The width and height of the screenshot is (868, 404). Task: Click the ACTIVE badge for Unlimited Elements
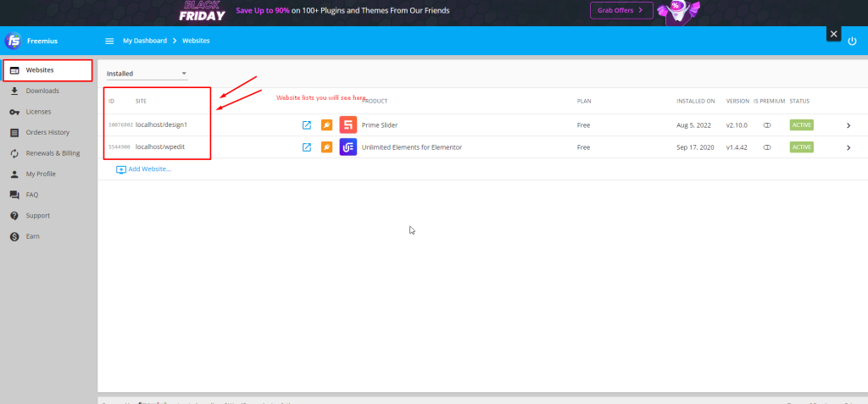[x=802, y=147]
